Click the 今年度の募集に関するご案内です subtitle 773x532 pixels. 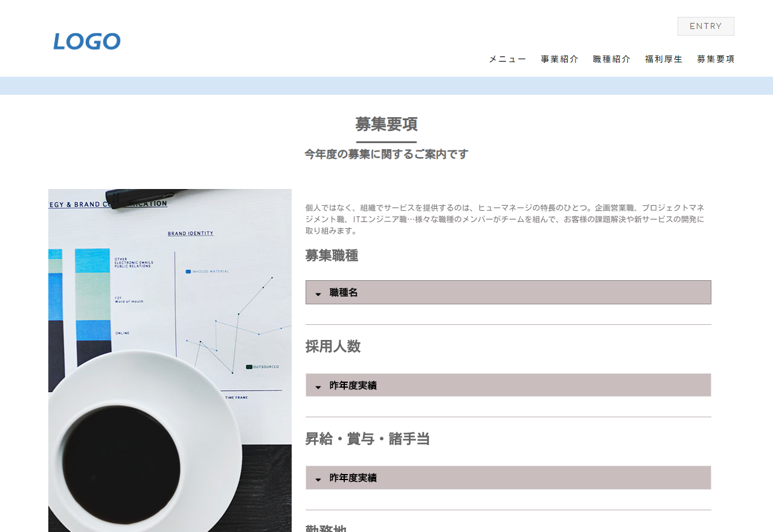[x=386, y=154]
